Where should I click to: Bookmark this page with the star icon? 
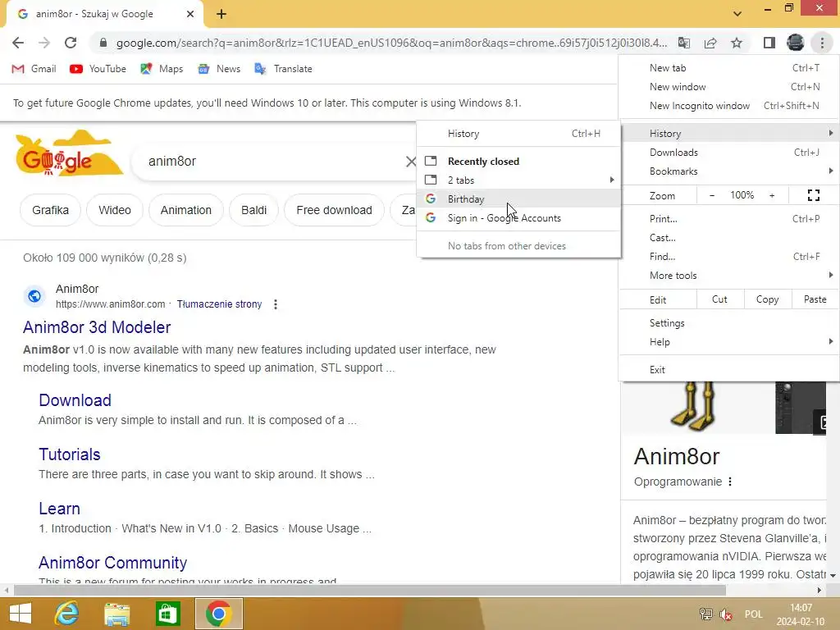[x=737, y=43]
